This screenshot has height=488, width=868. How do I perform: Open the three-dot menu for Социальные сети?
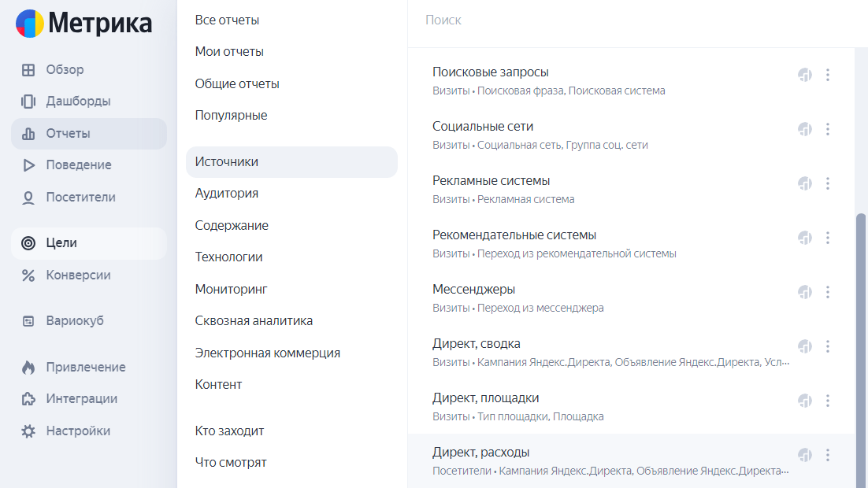click(x=828, y=128)
